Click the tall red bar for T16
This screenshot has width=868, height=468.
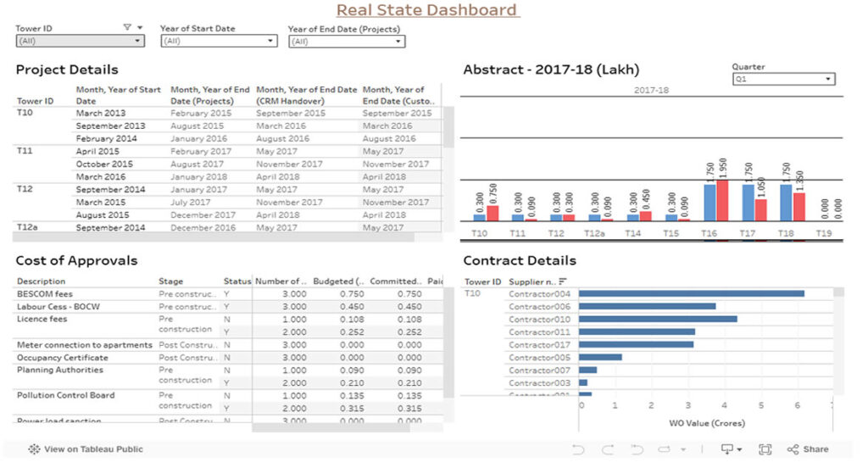[722, 200]
